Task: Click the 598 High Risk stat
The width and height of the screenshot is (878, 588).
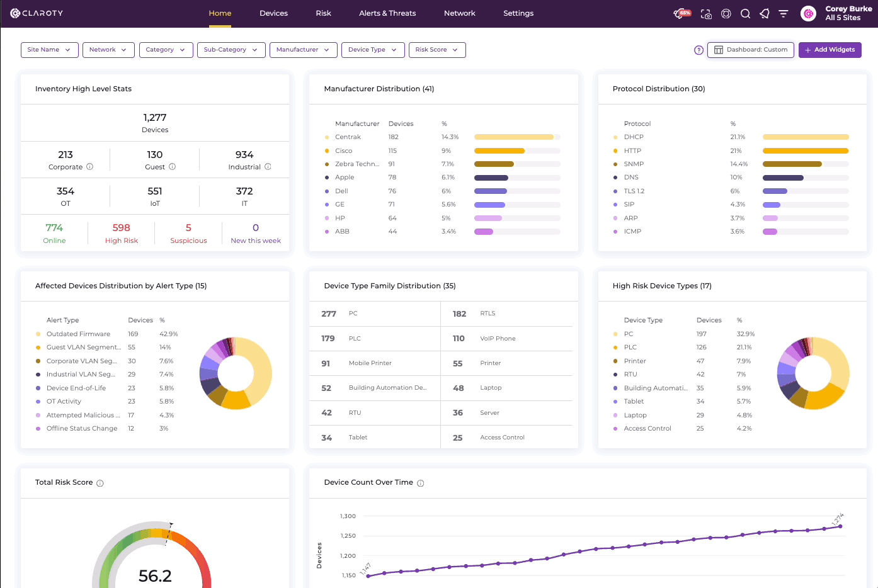Action: coord(122,233)
